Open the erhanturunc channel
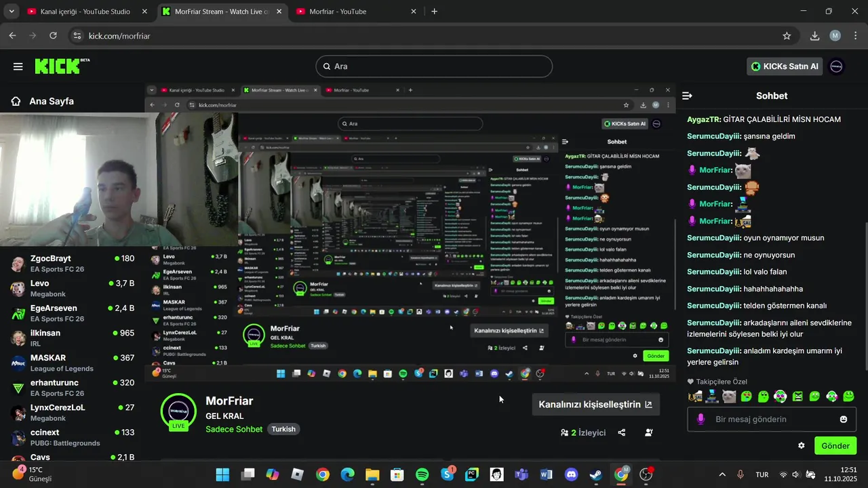 coord(73,388)
